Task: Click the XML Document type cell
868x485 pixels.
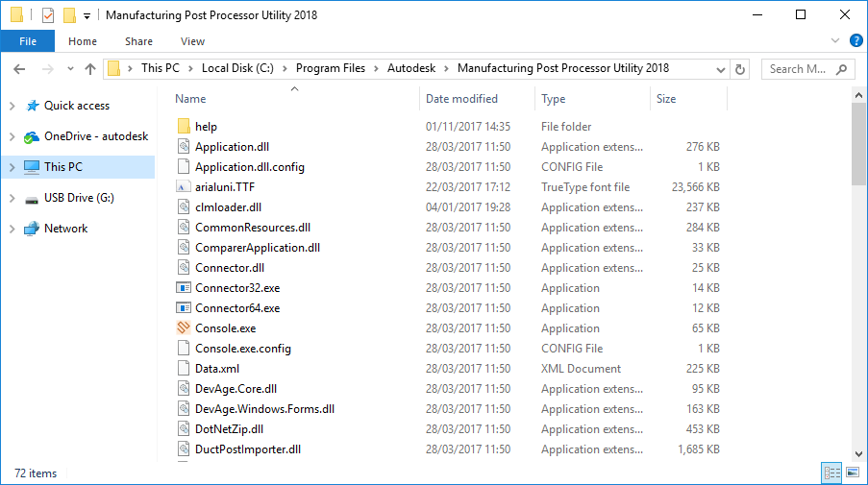Action: coord(581,369)
